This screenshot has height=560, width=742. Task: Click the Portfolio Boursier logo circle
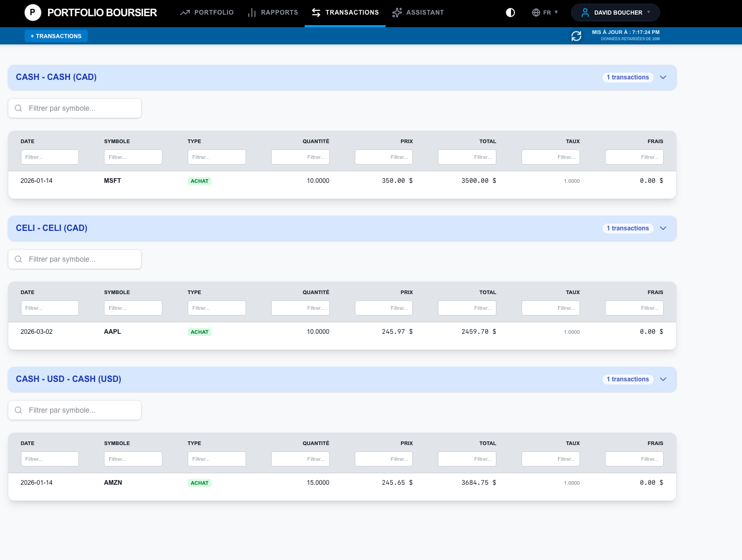pos(33,12)
